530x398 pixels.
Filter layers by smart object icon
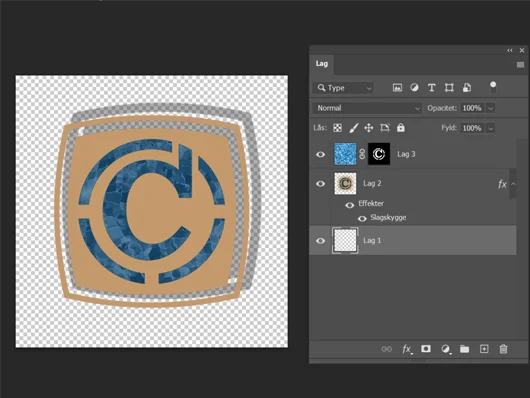[x=467, y=88]
